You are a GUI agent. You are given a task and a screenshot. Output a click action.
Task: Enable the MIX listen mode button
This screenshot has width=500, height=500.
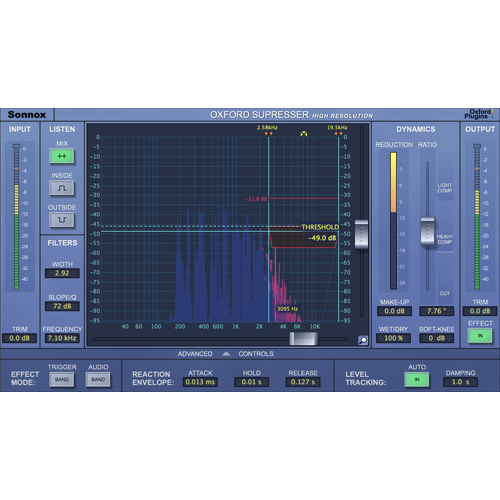62,156
